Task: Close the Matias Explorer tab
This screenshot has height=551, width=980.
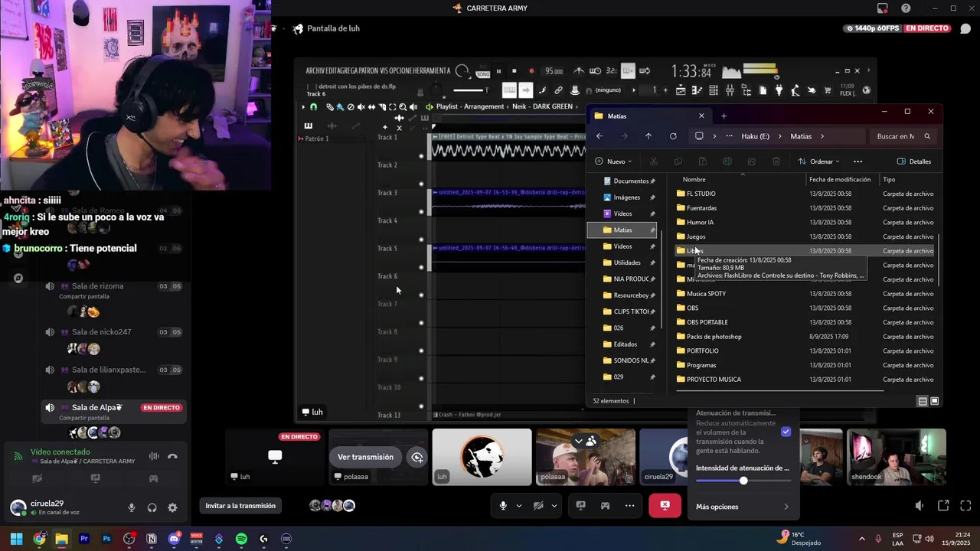Action: click(x=701, y=116)
